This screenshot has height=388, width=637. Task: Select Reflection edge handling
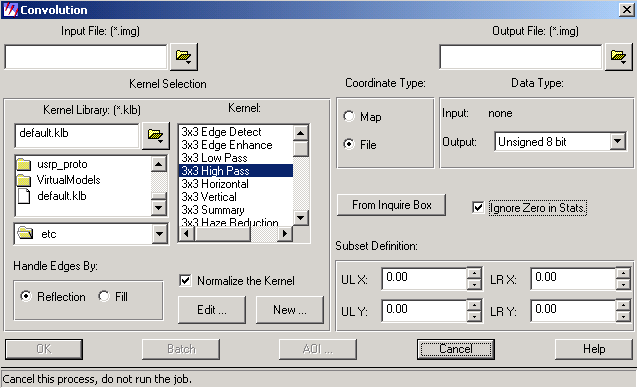pos(26,296)
